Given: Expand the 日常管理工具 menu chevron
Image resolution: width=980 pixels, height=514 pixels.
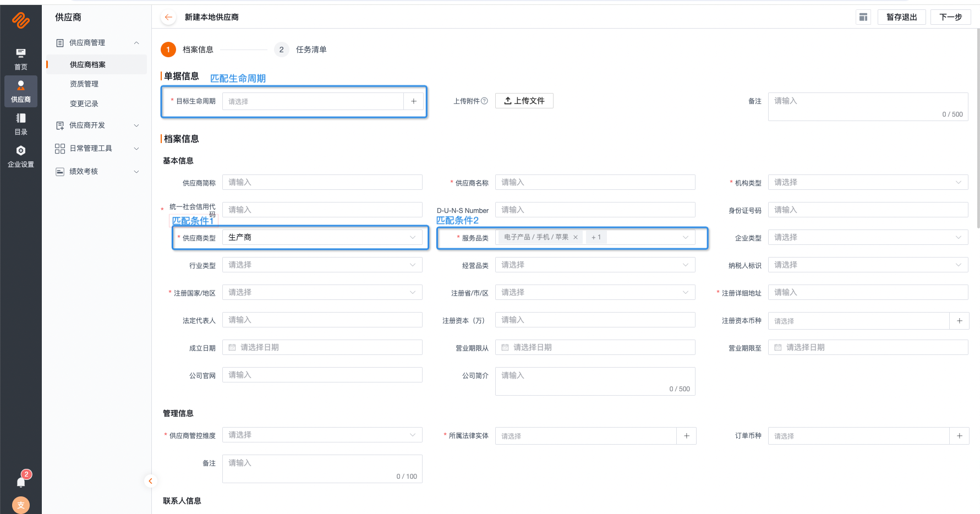Looking at the screenshot, I should tap(136, 149).
